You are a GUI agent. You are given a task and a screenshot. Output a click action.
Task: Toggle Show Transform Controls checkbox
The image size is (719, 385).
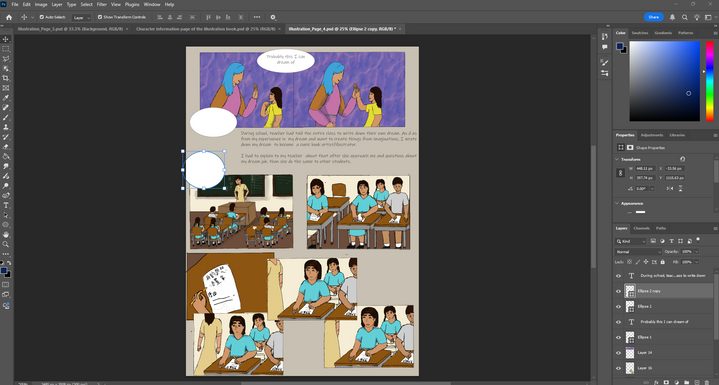point(100,17)
